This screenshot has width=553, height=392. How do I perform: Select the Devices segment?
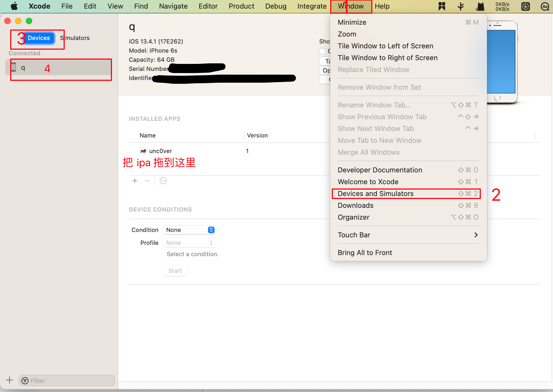click(39, 38)
